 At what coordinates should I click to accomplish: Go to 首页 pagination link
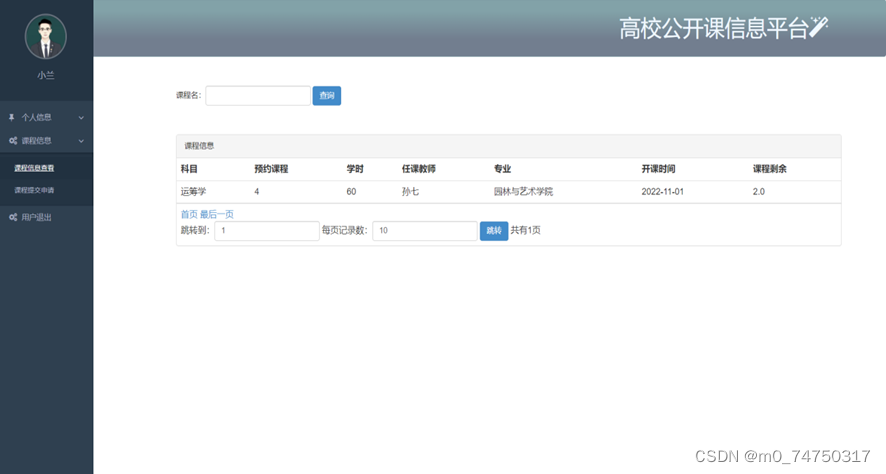(x=189, y=214)
